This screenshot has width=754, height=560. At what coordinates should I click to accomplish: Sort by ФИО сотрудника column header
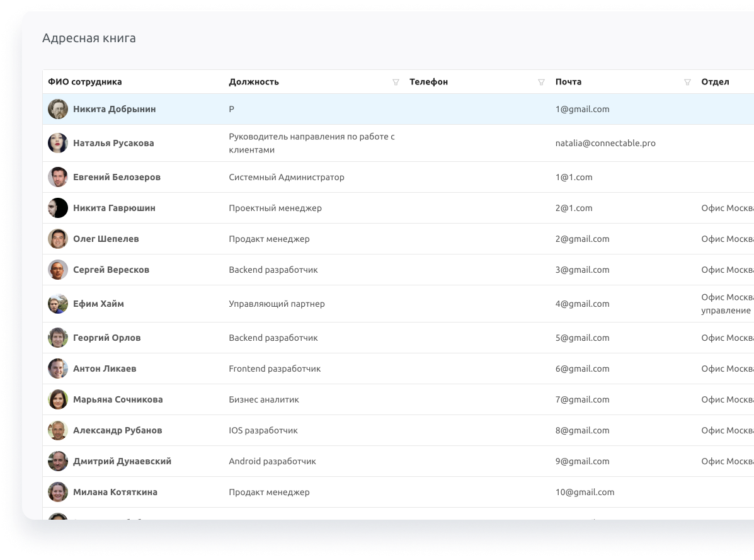(86, 82)
